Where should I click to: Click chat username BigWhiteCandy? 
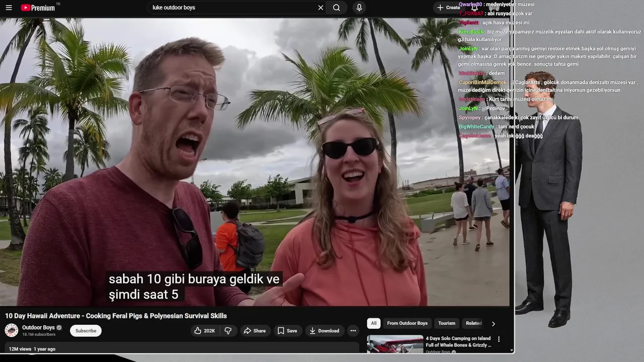click(x=476, y=127)
